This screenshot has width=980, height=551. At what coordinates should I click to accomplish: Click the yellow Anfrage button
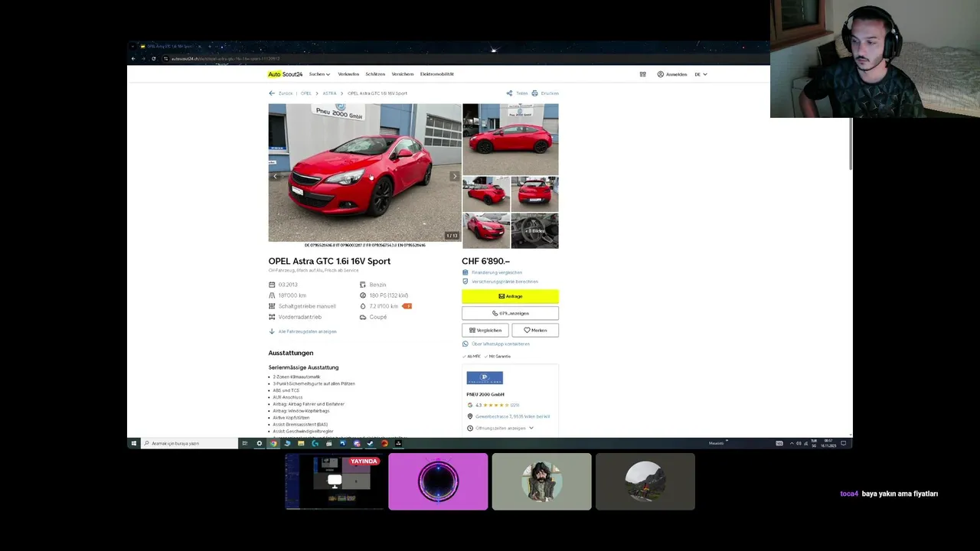[x=510, y=296]
